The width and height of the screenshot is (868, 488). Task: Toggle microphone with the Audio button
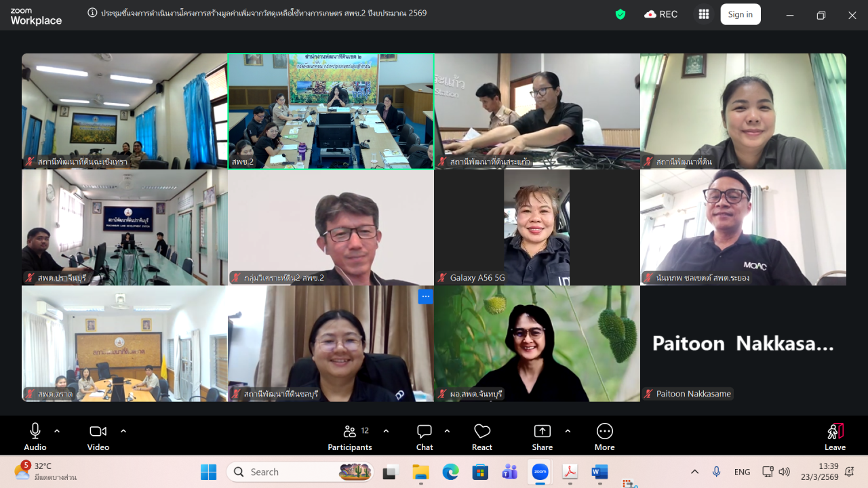(x=35, y=436)
